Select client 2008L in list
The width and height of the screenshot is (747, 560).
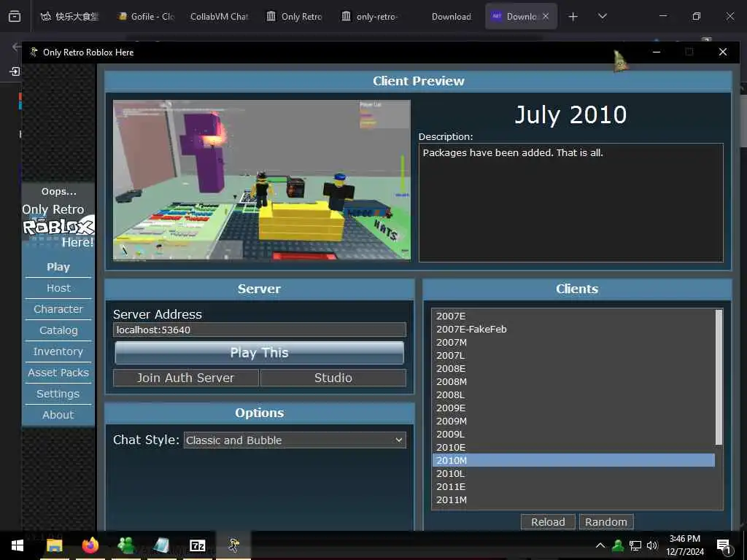pyautogui.click(x=573, y=394)
